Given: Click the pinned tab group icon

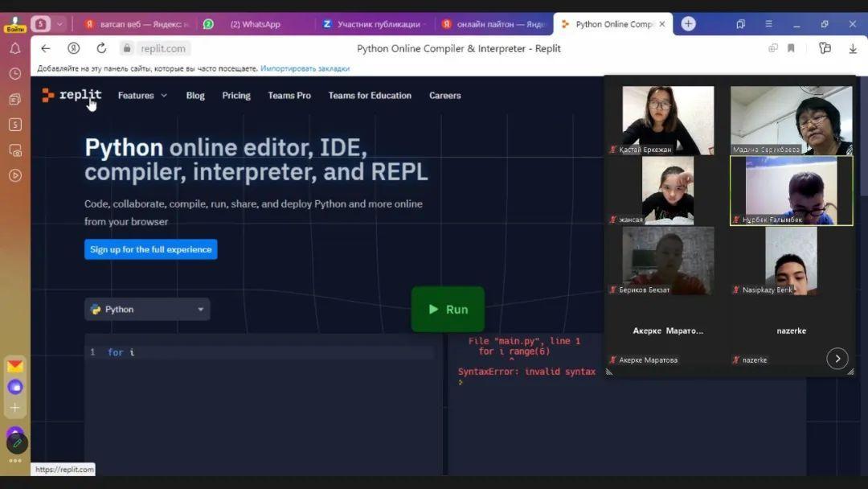Looking at the screenshot, I should 40,24.
